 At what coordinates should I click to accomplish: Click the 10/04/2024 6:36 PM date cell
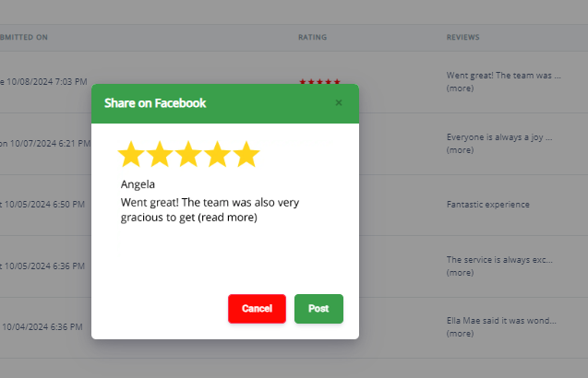42,327
